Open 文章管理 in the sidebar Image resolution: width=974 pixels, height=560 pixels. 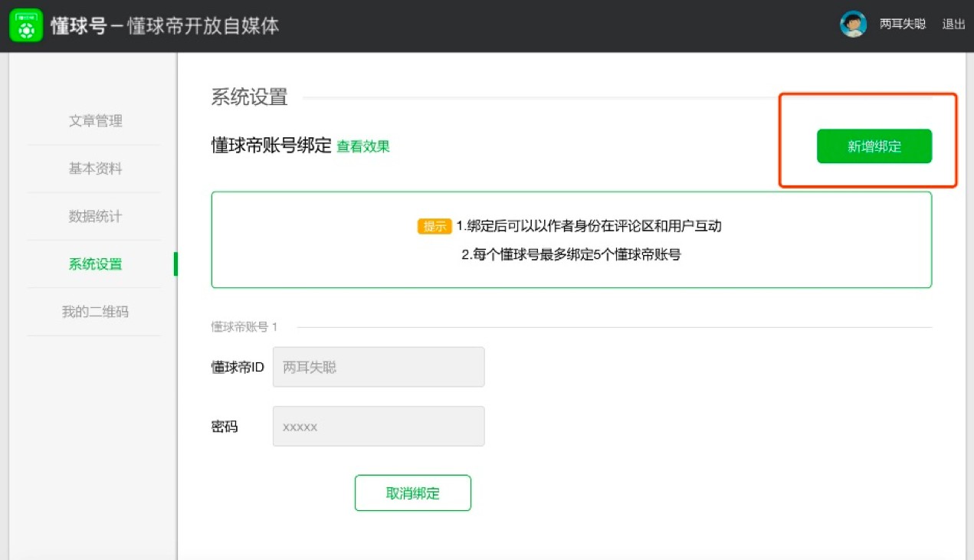(x=95, y=121)
